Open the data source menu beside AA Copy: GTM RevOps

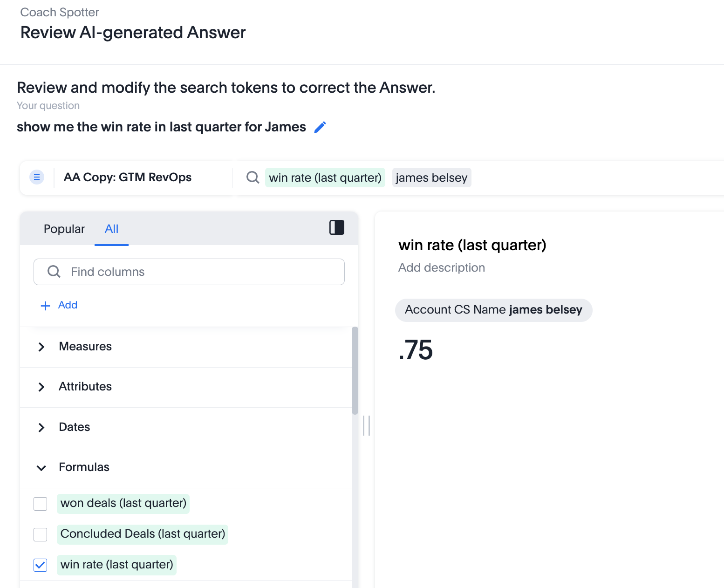pos(37,177)
